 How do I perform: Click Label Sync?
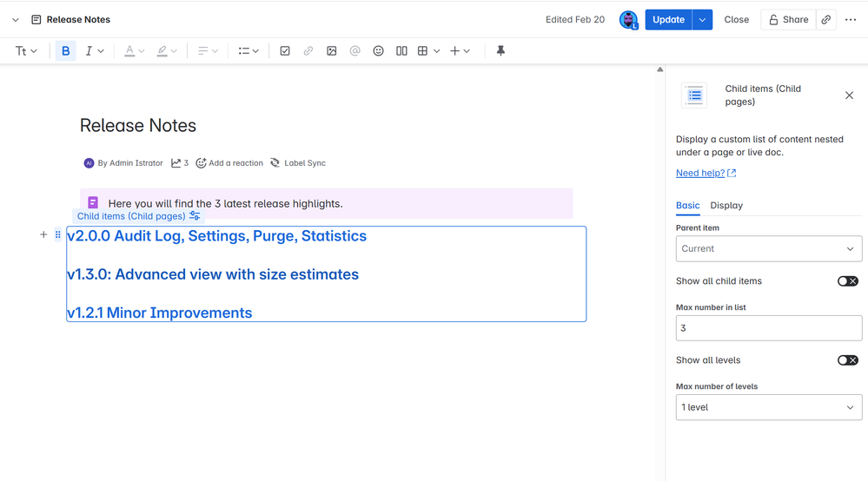(x=298, y=163)
